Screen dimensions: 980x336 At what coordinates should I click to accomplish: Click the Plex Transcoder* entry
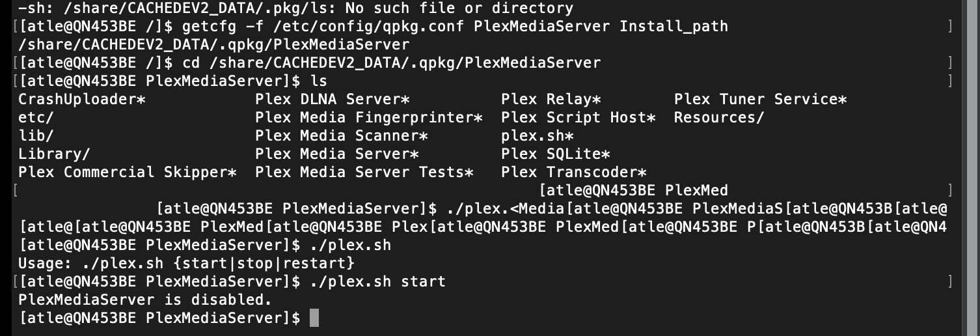coord(574,172)
